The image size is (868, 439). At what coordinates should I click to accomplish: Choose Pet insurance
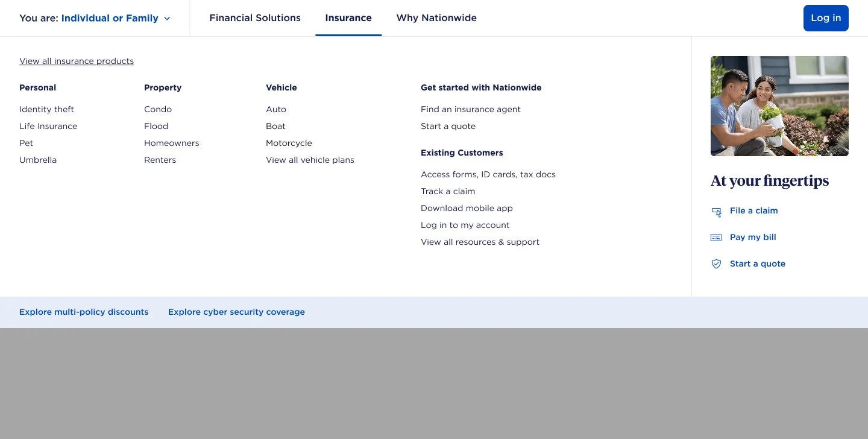(x=27, y=143)
